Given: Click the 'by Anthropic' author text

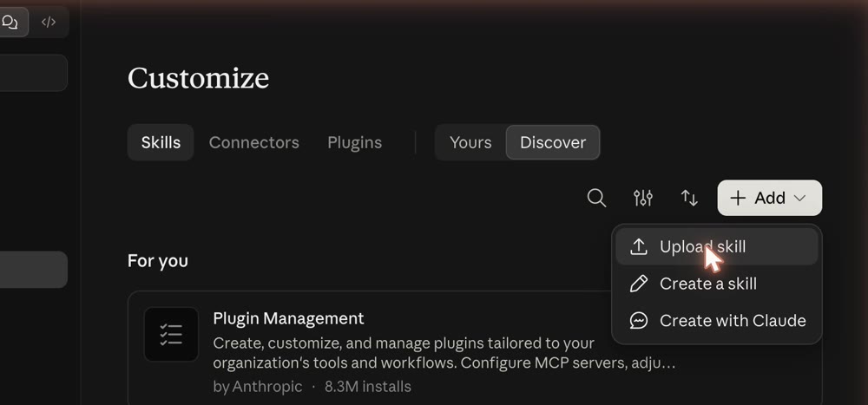Looking at the screenshot, I should [x=258, y=386].
